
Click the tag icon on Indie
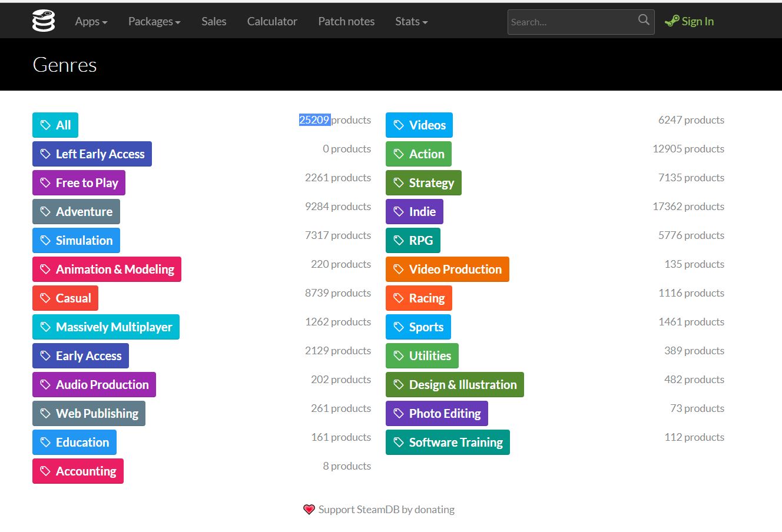pyautogui.click(x=399, y=211)
